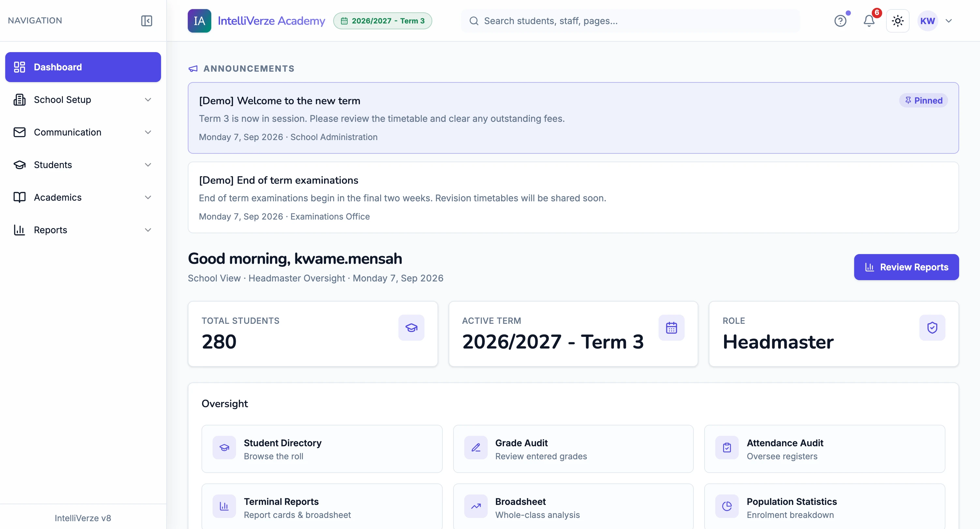Expand the Reports chevron
The width and height of the screenshot is (980, 529).
tap(148, 230)
